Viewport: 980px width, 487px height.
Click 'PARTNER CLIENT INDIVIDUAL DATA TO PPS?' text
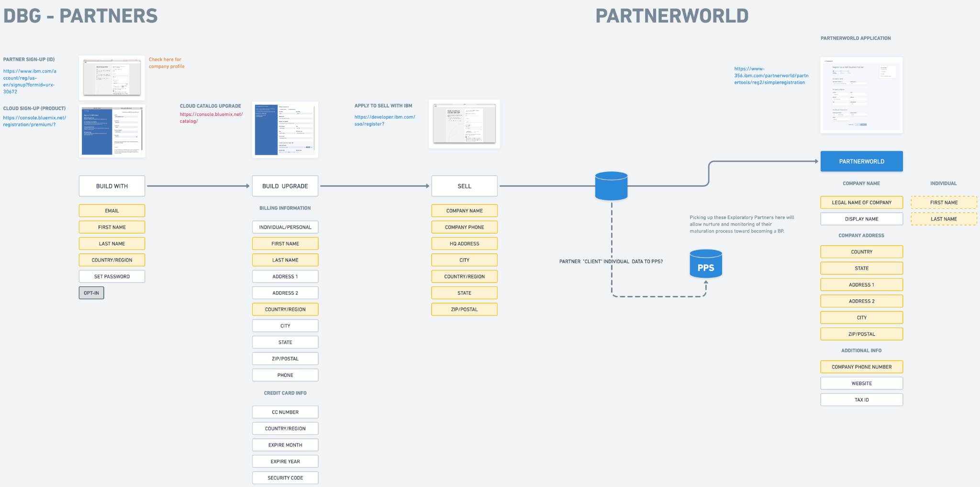[611, 261]
